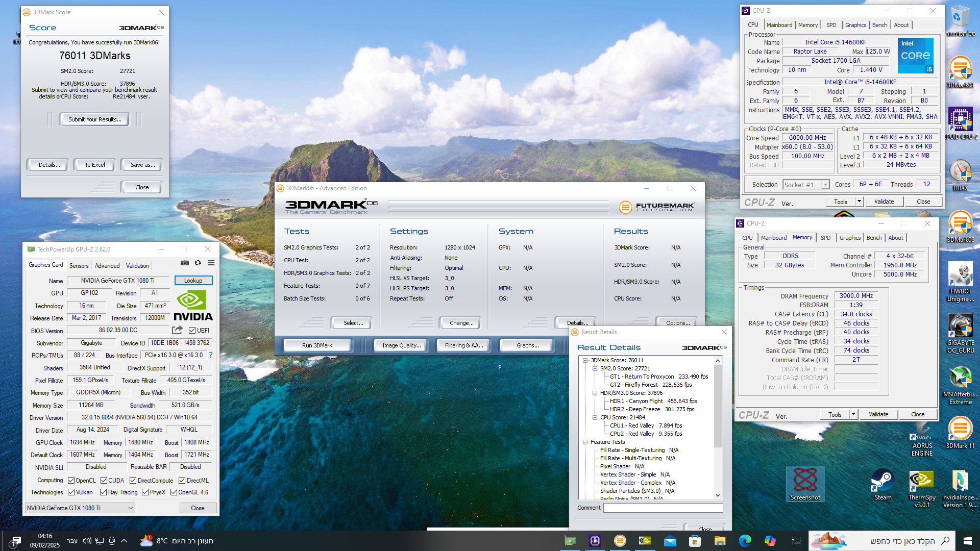Screen dimensions: 980x551
Task: Toggle the DirectML checkbox
Action: click(x=182, y=481)
